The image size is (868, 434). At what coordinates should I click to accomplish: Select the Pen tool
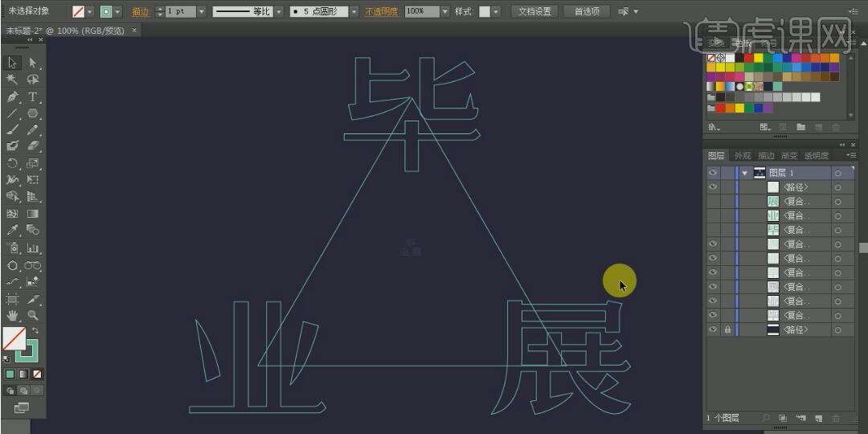12,96
